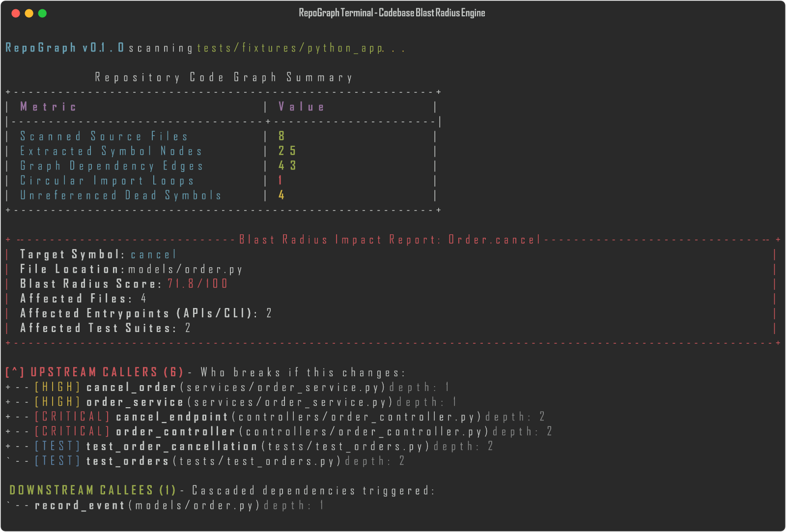Click [TEST] tag beside test_order_cancellation
786x532 pixels.
[x=57, y=446]
